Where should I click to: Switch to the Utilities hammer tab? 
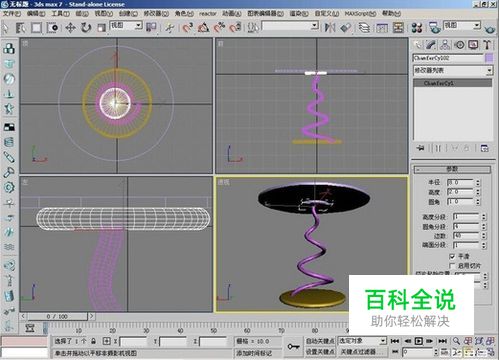[x=487, y=45]
